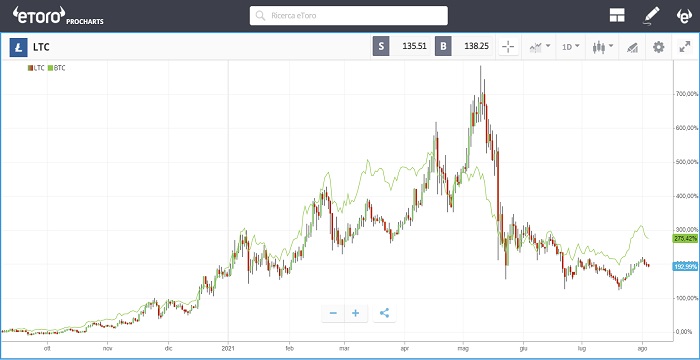
Task: Zoom out with the minus button
Action: coord(333,313)
